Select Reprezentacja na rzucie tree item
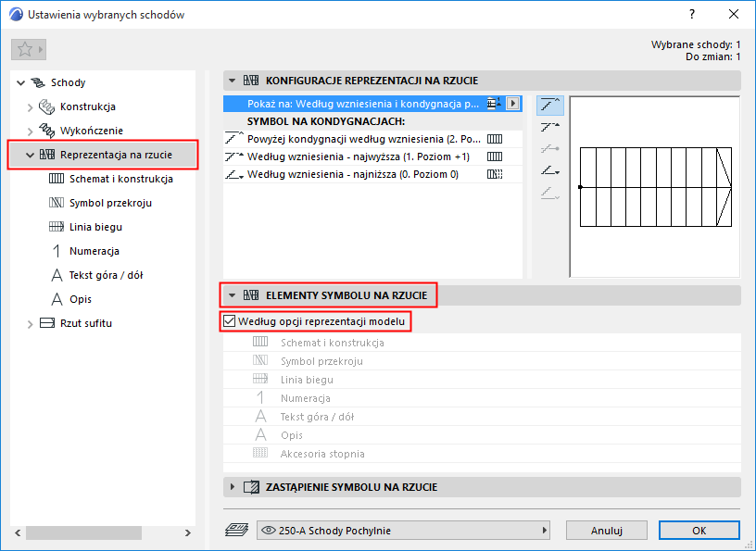756x551 pixels. (116, 155)
